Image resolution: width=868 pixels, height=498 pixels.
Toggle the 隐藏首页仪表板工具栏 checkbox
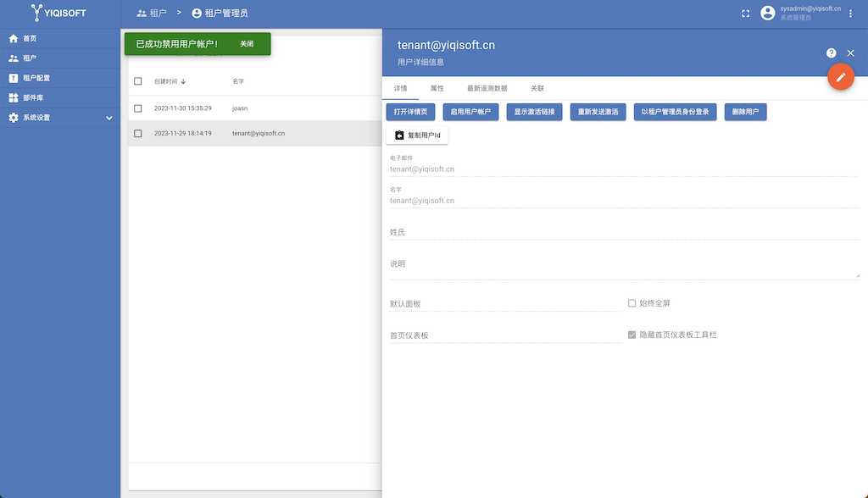tap(632, 335)
